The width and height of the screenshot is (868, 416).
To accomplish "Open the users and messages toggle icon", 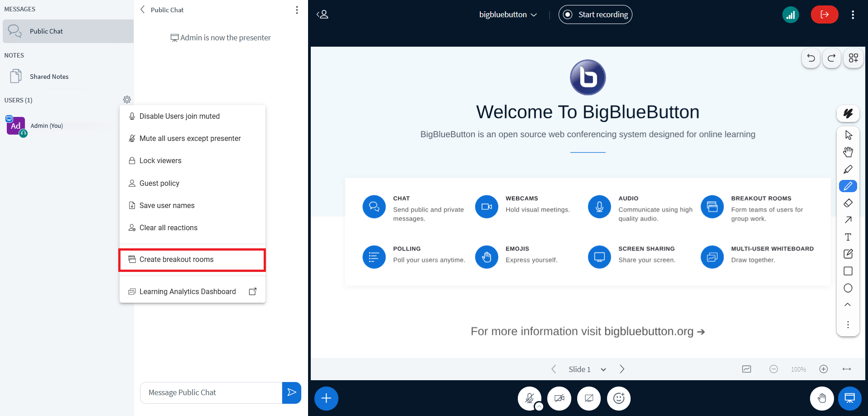I will pyautogui.click(x=322, y=15).
